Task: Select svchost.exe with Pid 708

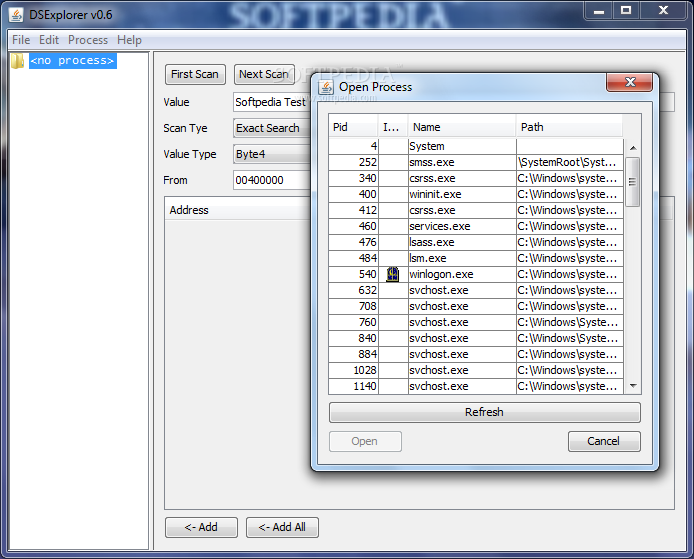Action: point(476,306)
